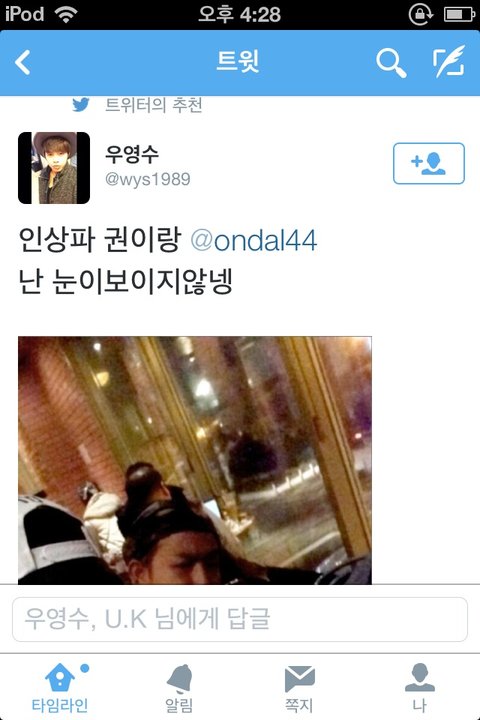Viewport: 480px width, 720px height.
Task: Compose a new tweet with feather icon
Action: (449, 62)
